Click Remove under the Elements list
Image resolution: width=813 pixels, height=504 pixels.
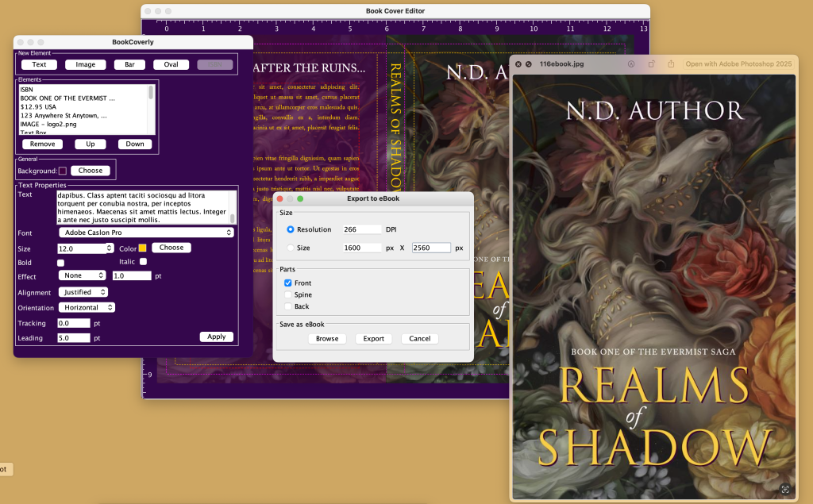[43, 144]
